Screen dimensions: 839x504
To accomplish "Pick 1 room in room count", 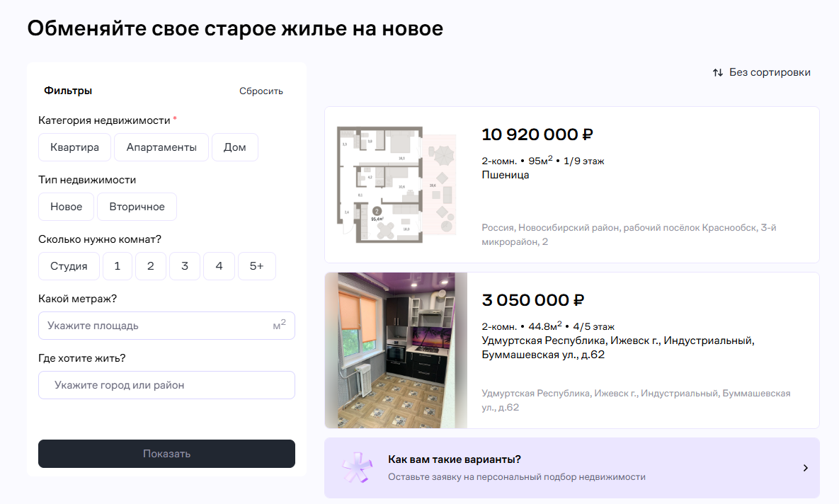I will (x=118, y=266).
